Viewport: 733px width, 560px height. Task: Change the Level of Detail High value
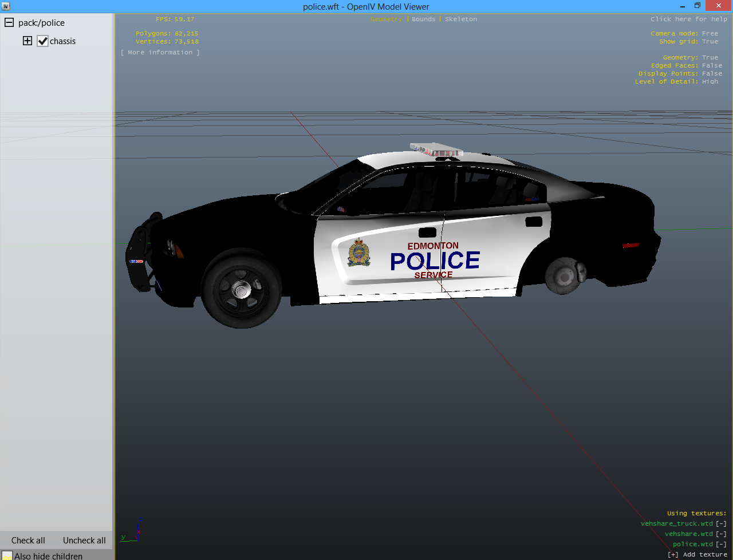tap(710, 81)
